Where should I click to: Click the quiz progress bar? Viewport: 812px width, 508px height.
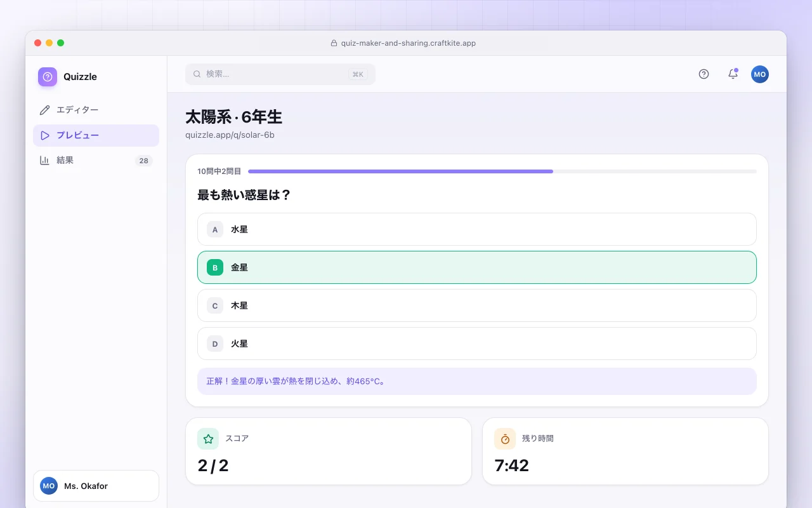click(502, 171)
